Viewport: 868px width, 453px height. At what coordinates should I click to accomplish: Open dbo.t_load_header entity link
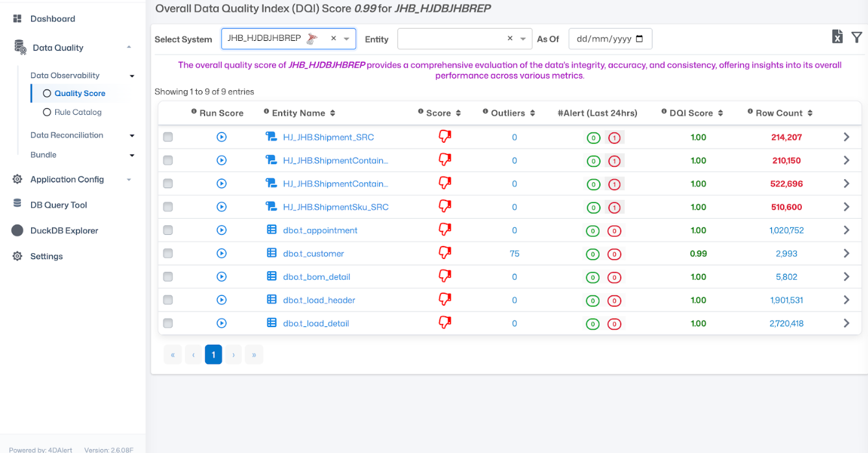point(319,300)
